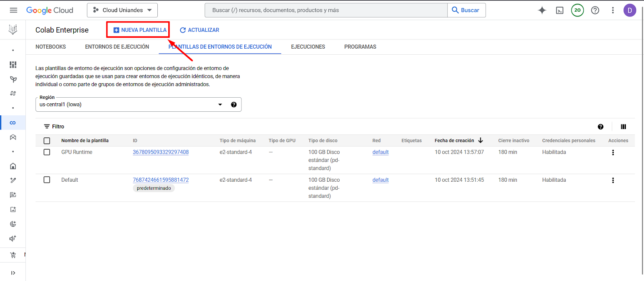Open the default network link for Default row
Screen dimensions: 644x281
[x=380, y=180]
